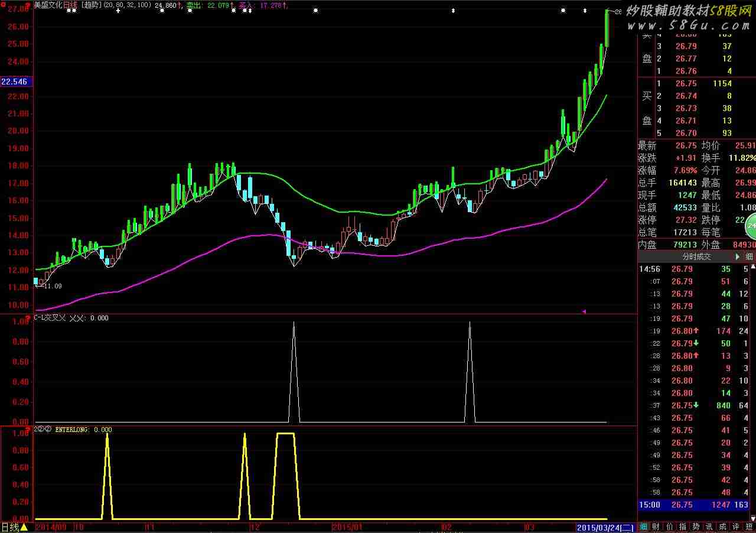
Task: Open the 势 tab in the bottom bar
Action: [696, 526]
